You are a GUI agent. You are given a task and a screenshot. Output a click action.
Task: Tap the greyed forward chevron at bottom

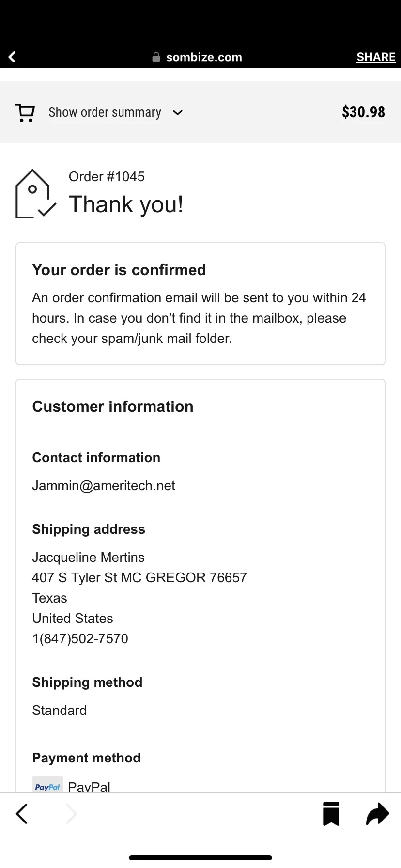coord(71,814)
